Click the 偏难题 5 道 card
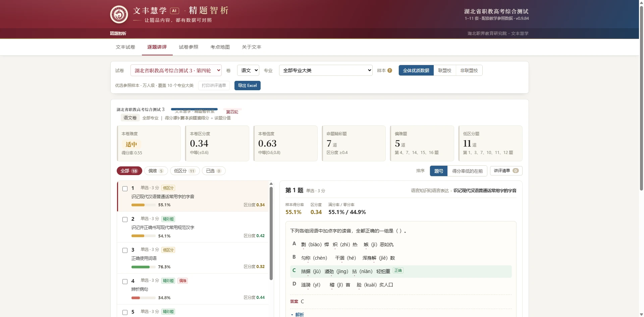This screenshot has height=317, width=644. click(422, 143)
